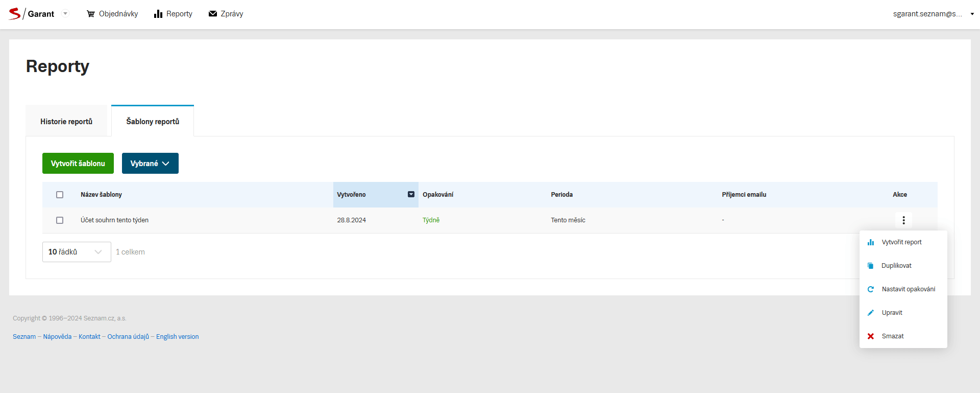Click the green Vytvořit šablonu button
This screenshot has width=980, height=393.
click(78, 164)
